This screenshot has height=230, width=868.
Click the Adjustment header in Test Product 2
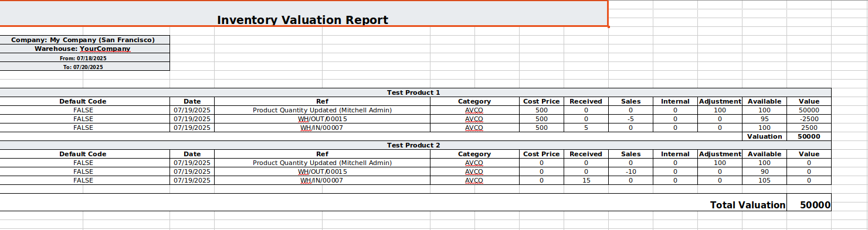click(720, 154)
